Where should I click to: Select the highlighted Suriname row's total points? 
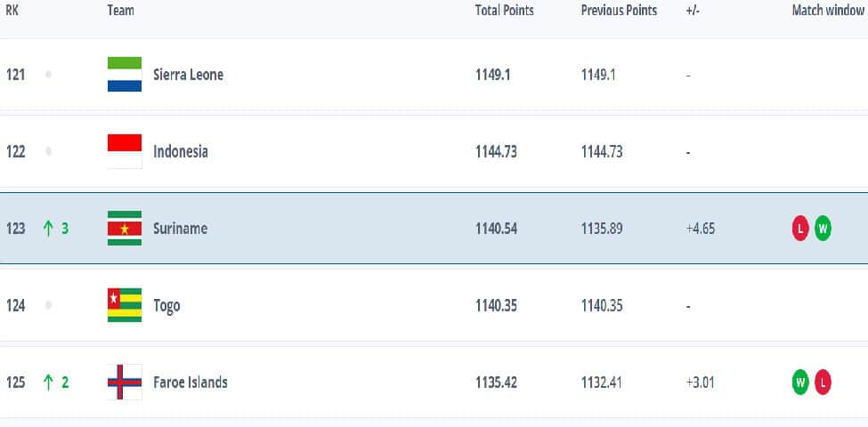click(x=493, y=229)
